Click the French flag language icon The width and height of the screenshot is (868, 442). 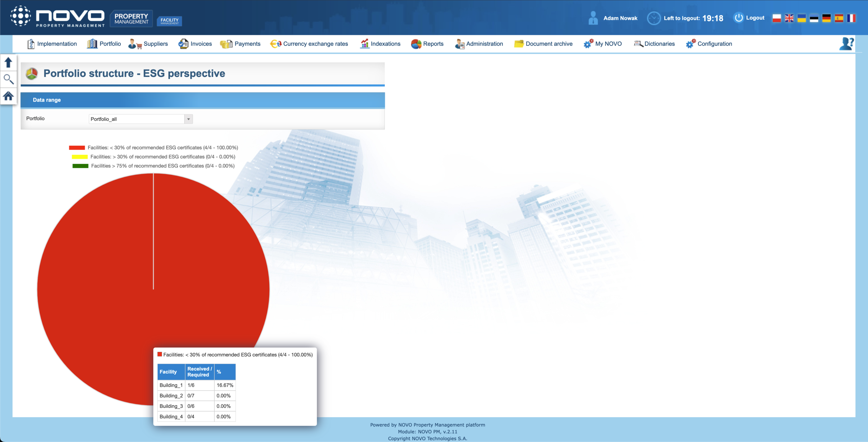pyautogui.click(x=851, y=18)
